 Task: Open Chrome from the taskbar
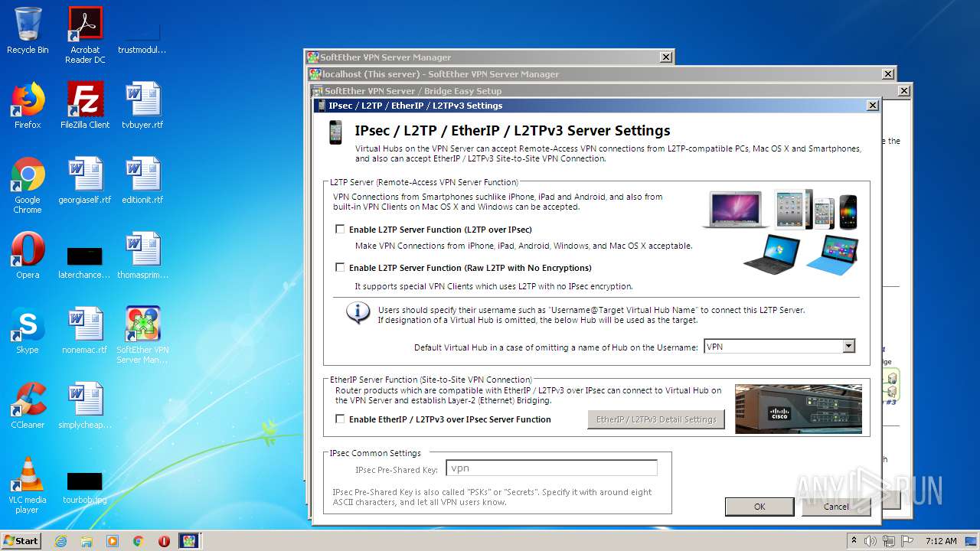tap(139, 541)
